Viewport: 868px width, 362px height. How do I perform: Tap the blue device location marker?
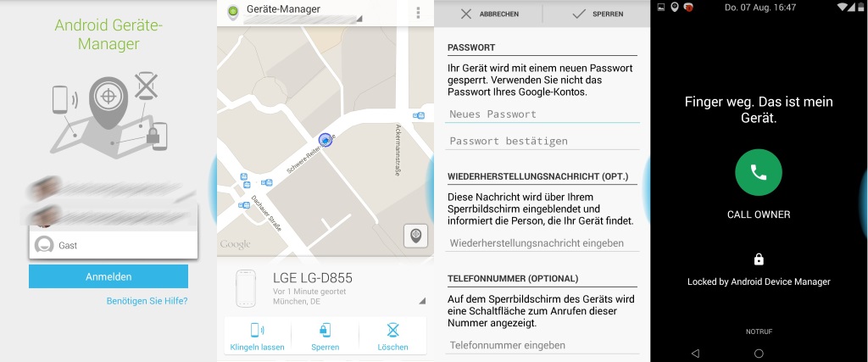[326, 140]
